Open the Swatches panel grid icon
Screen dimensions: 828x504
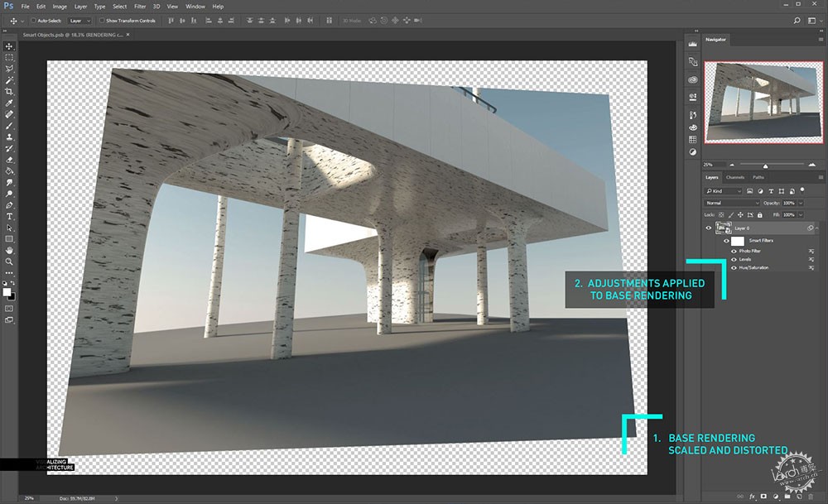coord(693,139)
